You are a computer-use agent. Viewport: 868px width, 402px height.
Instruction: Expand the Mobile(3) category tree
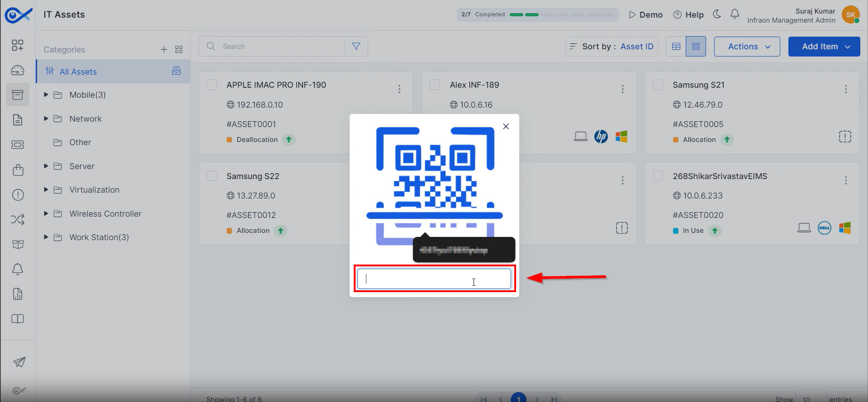click(x=46, y=95)
